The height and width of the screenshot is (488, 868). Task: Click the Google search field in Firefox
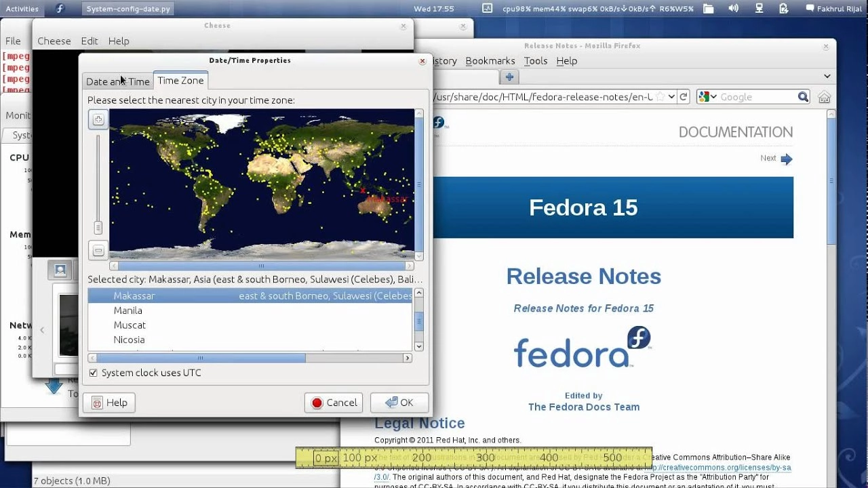(757, 97)
